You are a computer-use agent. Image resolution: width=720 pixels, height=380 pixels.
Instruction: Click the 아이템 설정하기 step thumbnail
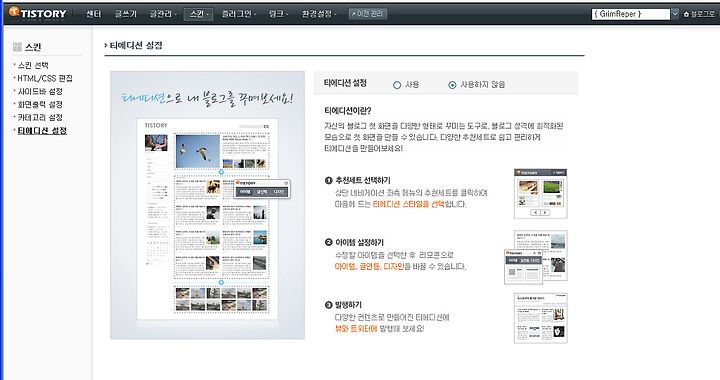tap(536, 257)
